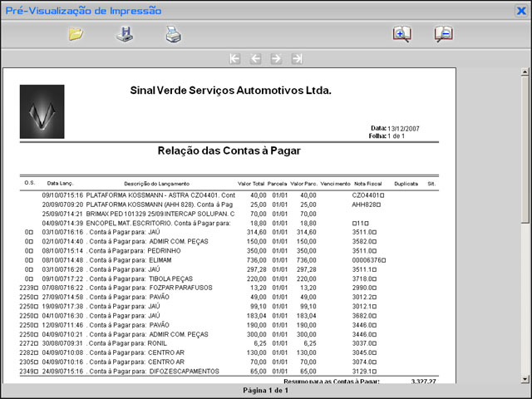Click the scrollbar down arrow
This screenshot has width=532, height=399.
[525, 377]
